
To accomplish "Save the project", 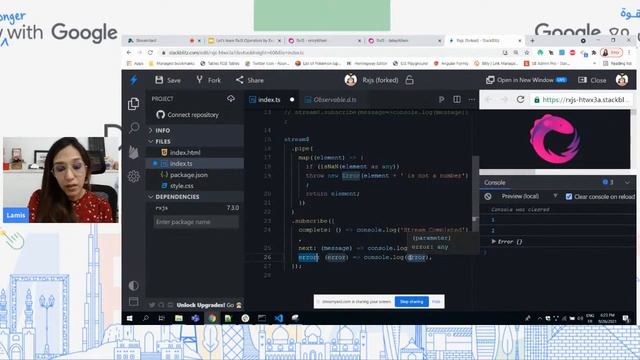I will (168, 80).
